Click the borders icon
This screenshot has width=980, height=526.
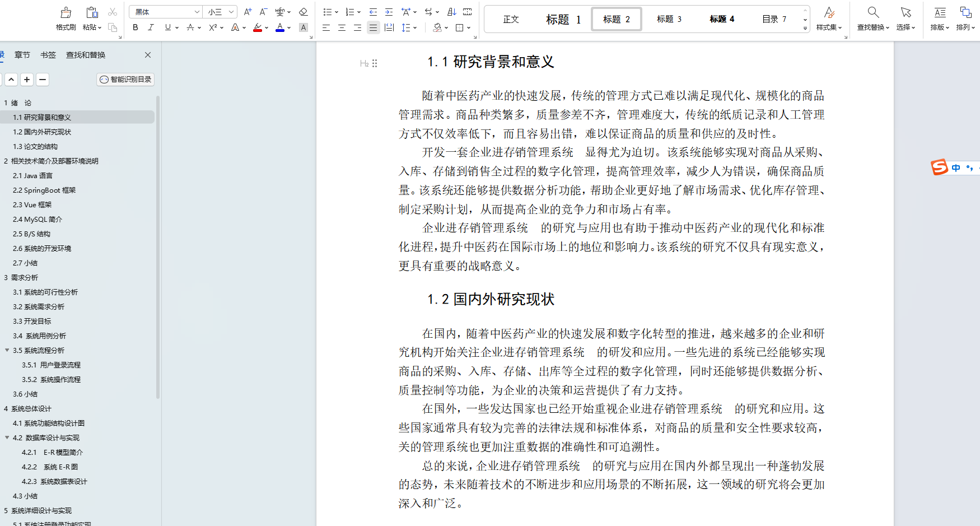460,27
